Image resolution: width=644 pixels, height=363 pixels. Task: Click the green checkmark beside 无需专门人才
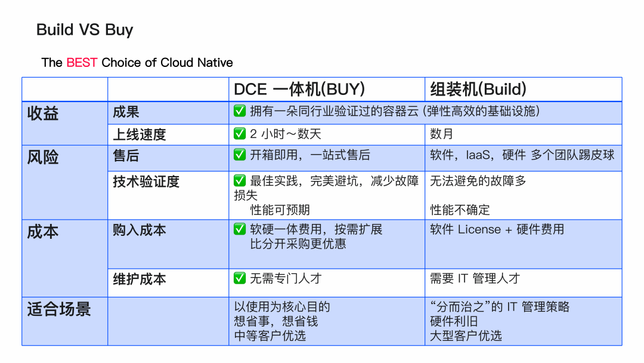click(240, 278)
